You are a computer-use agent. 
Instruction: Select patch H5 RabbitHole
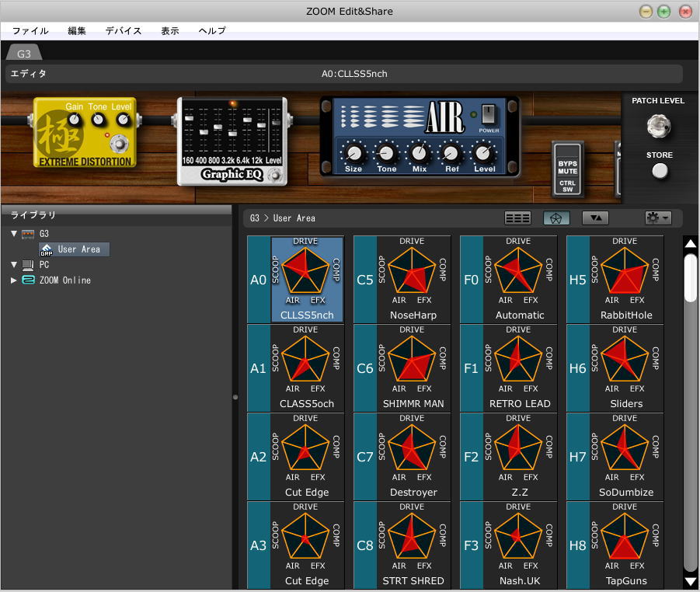[615, 280]
